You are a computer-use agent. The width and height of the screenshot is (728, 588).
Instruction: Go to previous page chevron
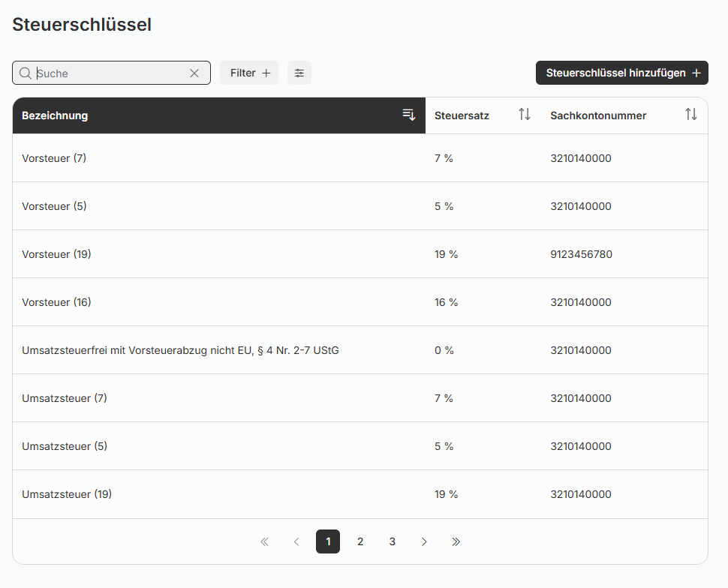[x=296, y=541]
